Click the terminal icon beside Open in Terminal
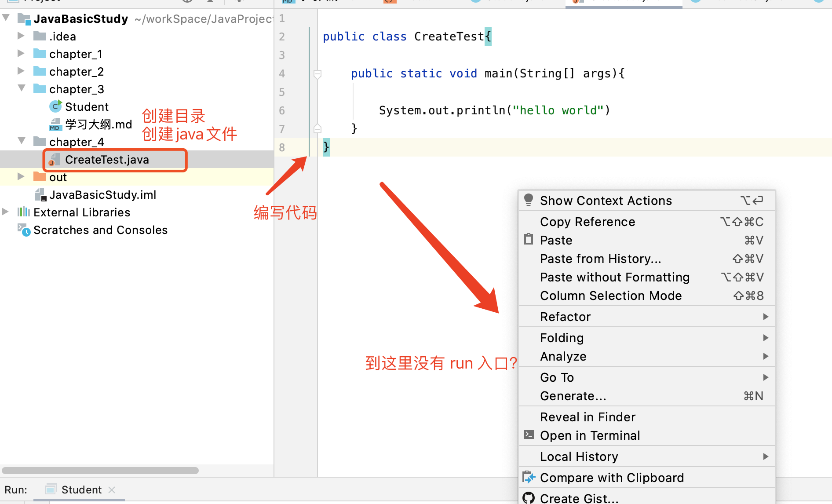The width and height of the screenshot is (832, 504). 529,435
